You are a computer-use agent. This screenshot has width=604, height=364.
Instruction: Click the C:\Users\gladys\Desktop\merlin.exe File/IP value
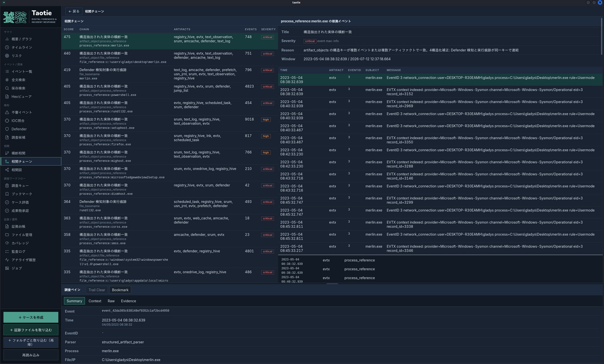[x=131, y=360]
